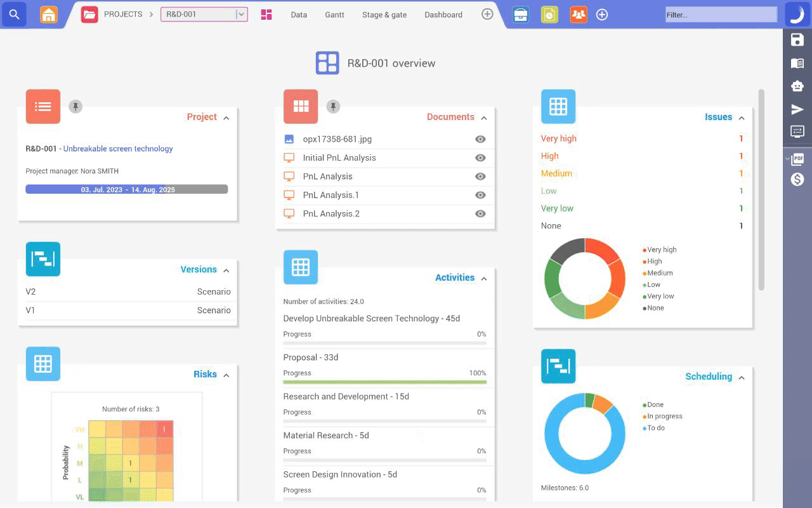Switch to the Gantt tab

334,15
